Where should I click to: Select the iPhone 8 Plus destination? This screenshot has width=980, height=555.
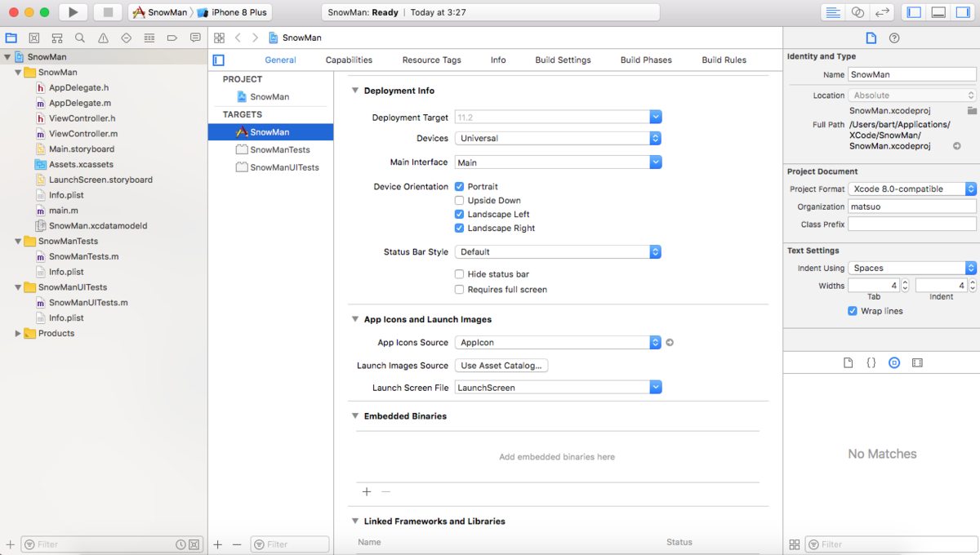[x=233, y=12]
